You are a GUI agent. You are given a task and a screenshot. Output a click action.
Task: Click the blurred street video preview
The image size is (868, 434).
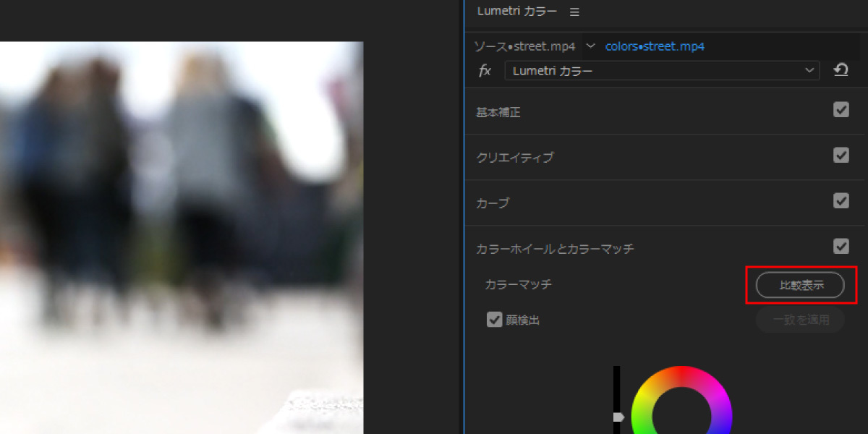pyautogui.click(x=181, y=237)
